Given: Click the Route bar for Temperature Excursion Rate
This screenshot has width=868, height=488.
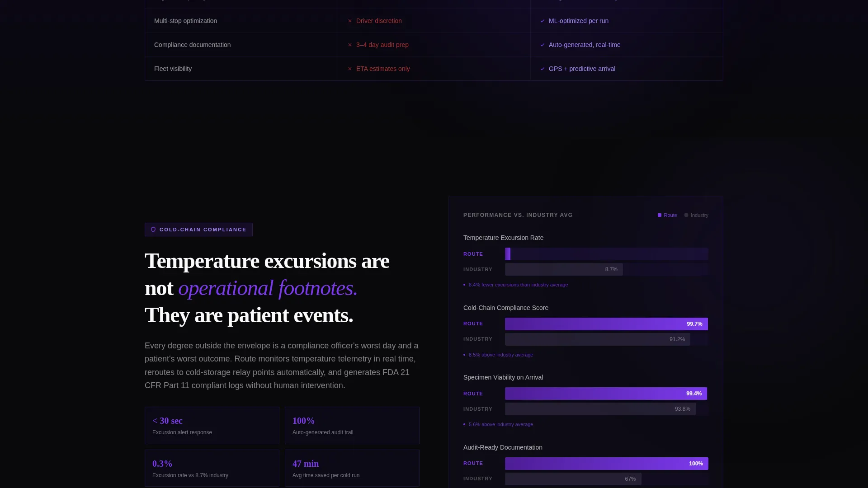Looking at the screenshot, I should pyautogui.click(x=508, y=254).
